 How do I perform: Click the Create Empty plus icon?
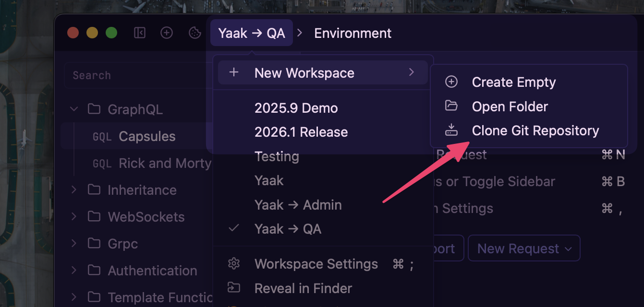451,82
